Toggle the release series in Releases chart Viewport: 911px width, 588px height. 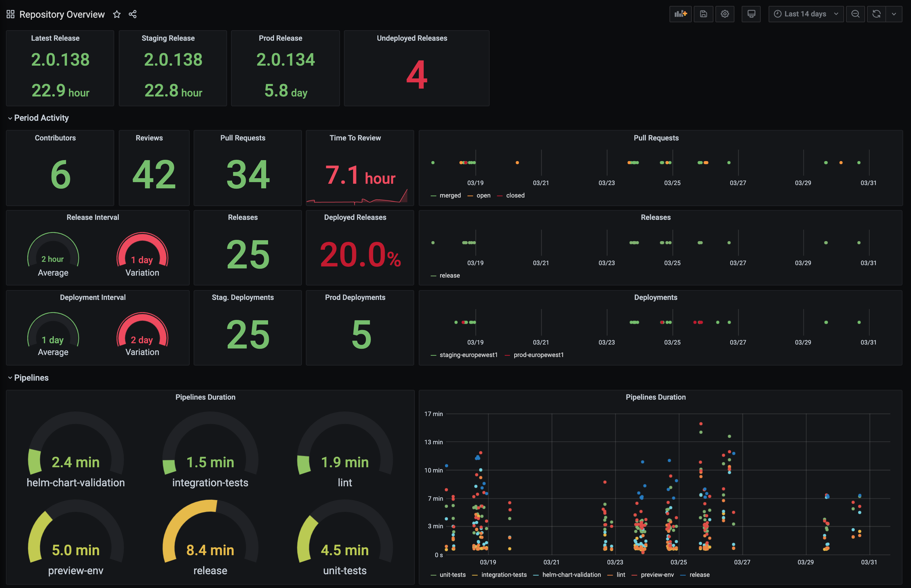pyautogui.click(x=449, y=275)
